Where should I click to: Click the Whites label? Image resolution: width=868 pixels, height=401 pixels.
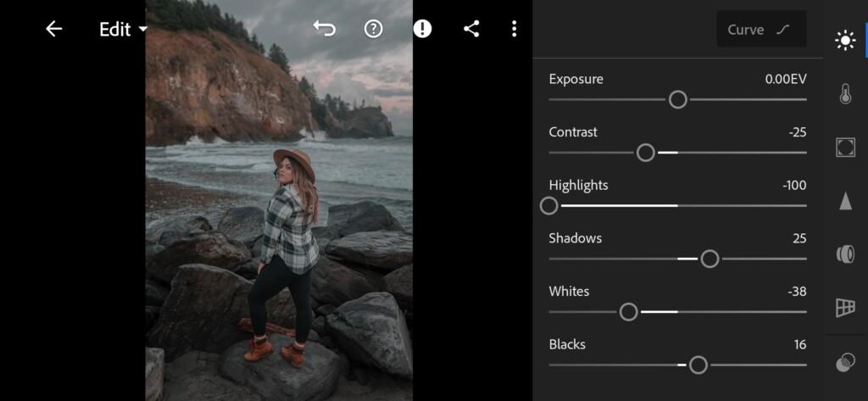point(569,292)
